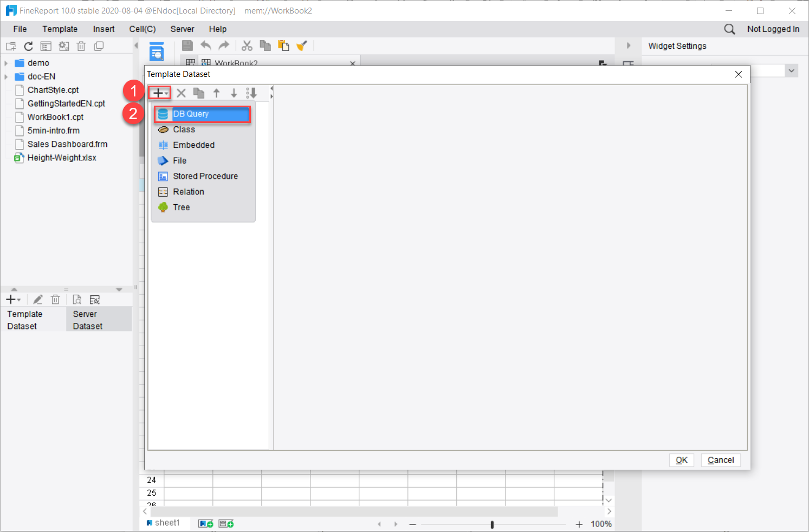The width and height of the screenshot is (809, 532).
Task: Click the horizontal scrollbar of the worksheet
Action: [x=354, y=511]
